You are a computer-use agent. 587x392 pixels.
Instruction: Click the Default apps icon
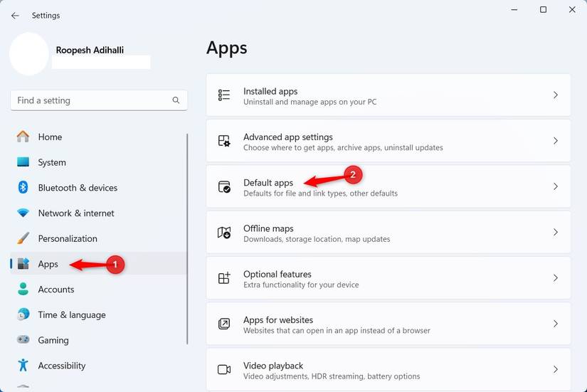(x=224, y=186)
